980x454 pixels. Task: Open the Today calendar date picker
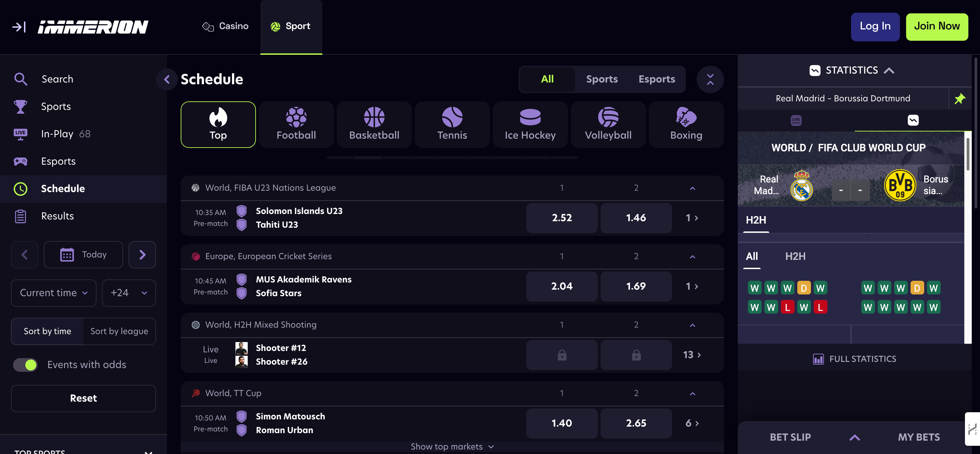(83, 255)
